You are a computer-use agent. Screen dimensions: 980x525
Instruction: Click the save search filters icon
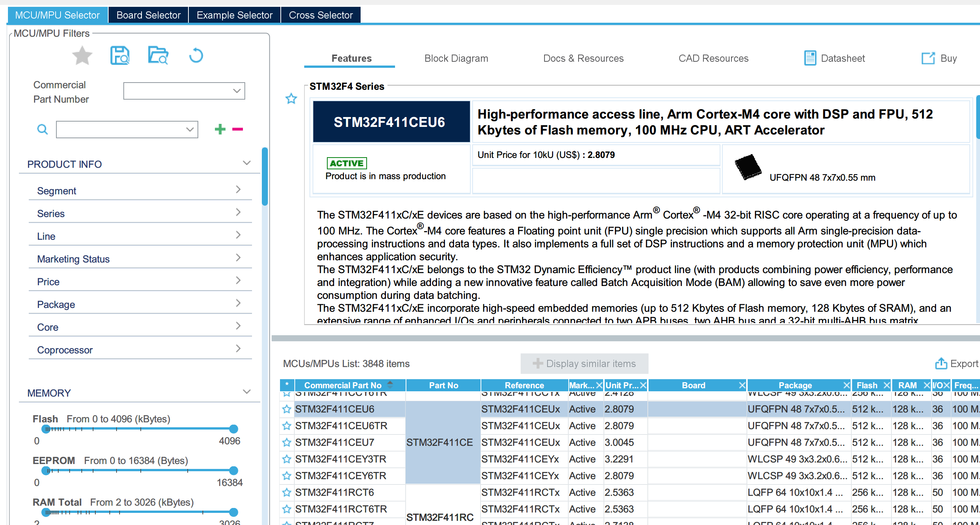pyautogui.click(x=120, y=56)
